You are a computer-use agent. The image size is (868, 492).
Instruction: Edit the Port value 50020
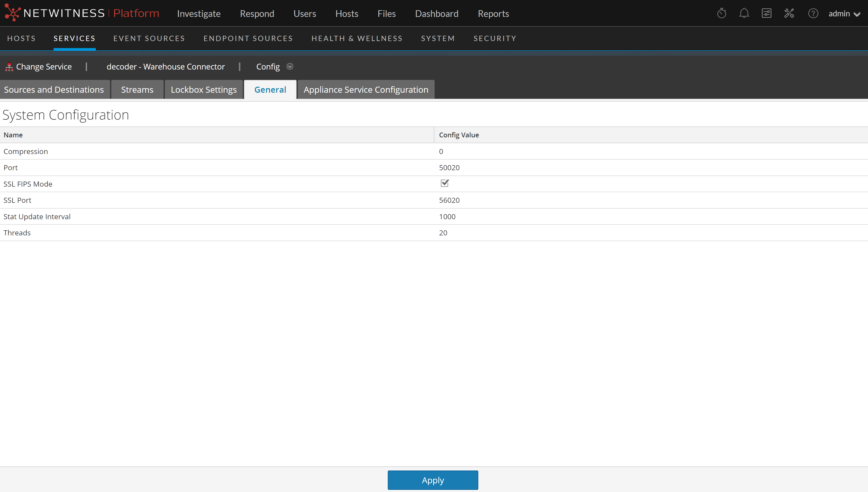point(449,168)
